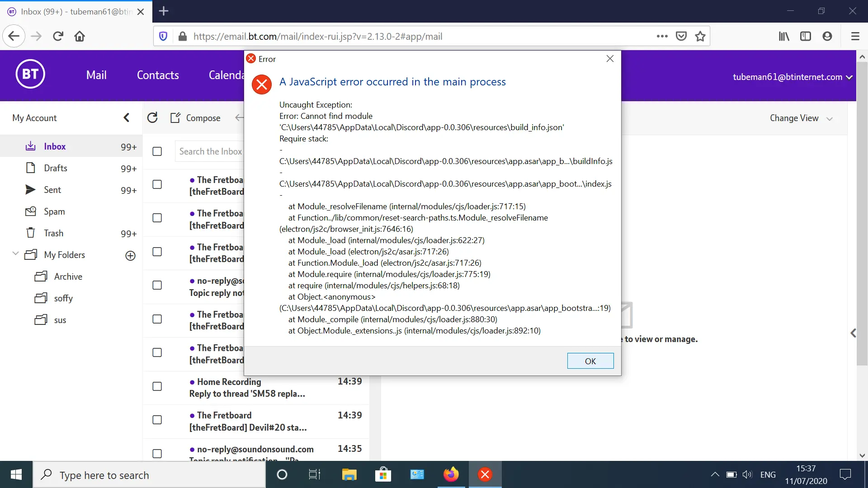This screenshot has height=488, width=868.
Task: Bookmark this page with the star icon
Action: (700, 37)
